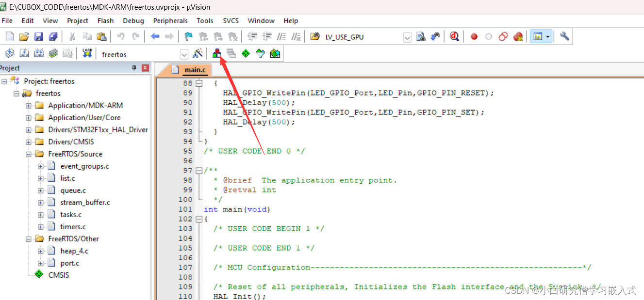
Task: Open Manage Project Items colored boxes icon
Action: (217, 53)
